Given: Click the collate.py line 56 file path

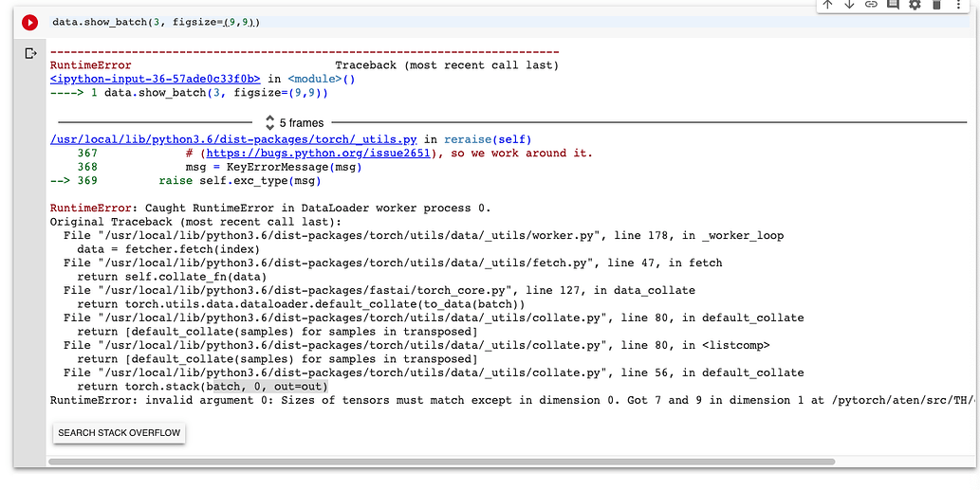Looking at the screenshot, I should coord(434,372).
